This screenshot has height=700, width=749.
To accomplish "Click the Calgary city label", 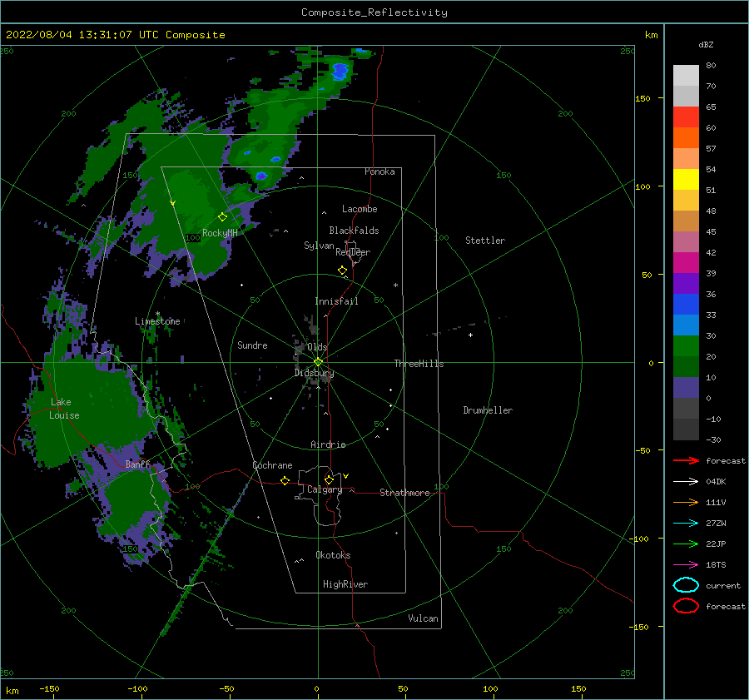I will (x=325, y=489).
